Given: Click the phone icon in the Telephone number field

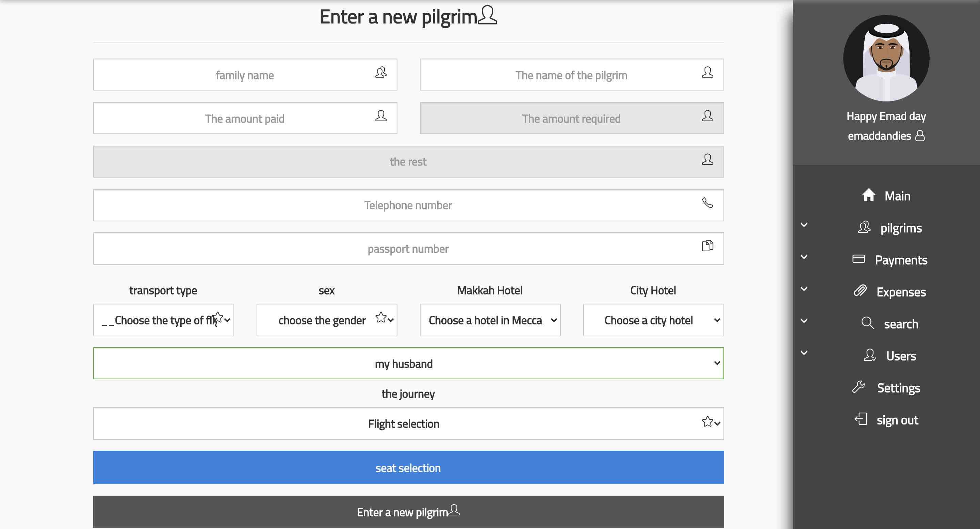Looking at the screenshot, I should pos(707,203).
